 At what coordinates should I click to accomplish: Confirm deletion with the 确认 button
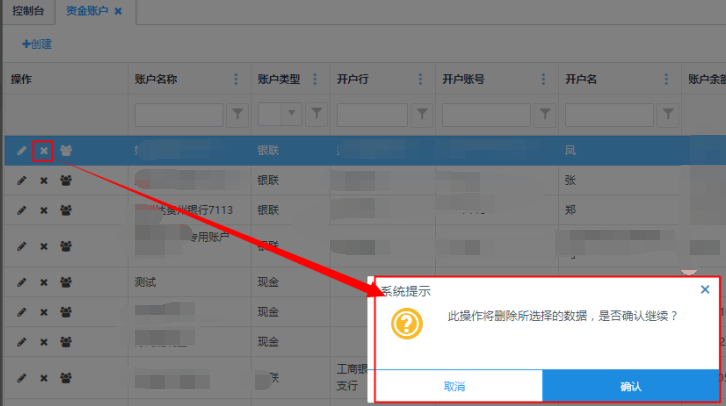click(x=630, y=386)
